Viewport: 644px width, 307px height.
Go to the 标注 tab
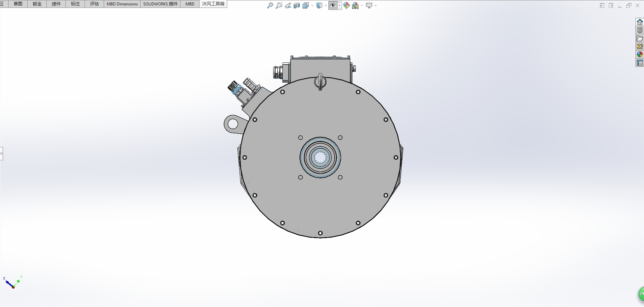[x=75, y=4]
